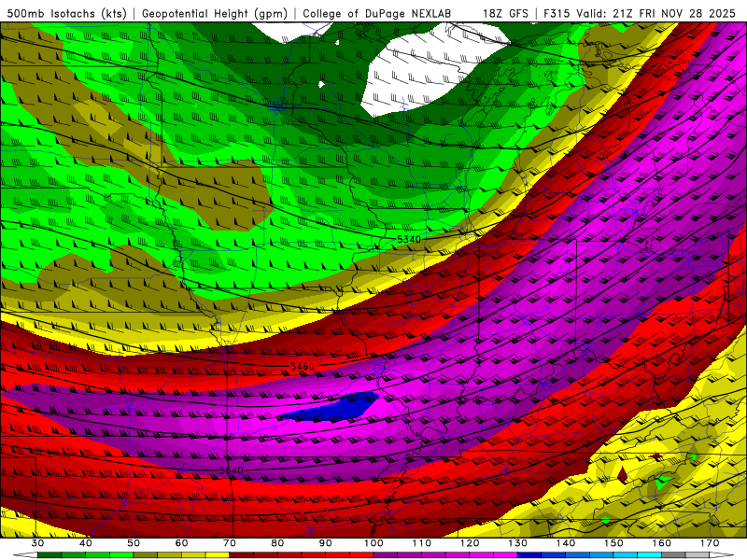Click the 60 value on the color scale
The width and height of the screenshot is (747, 560).
click(181, 543)
